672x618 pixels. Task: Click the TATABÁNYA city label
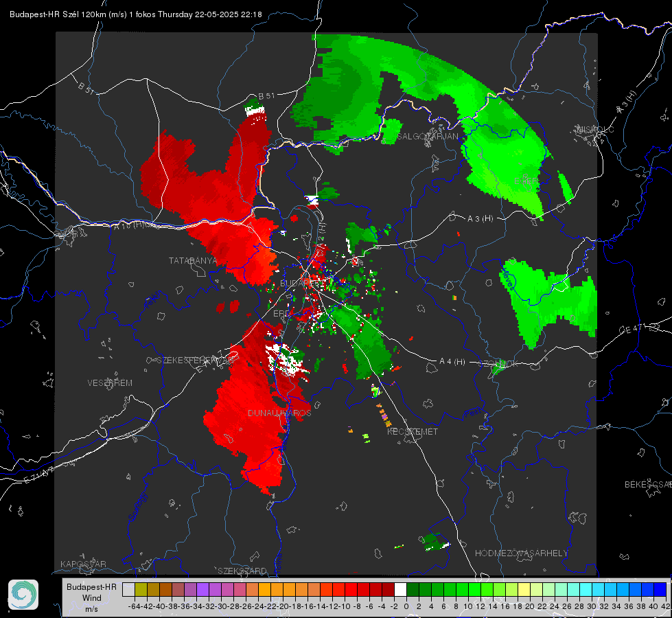pos(193,261)
